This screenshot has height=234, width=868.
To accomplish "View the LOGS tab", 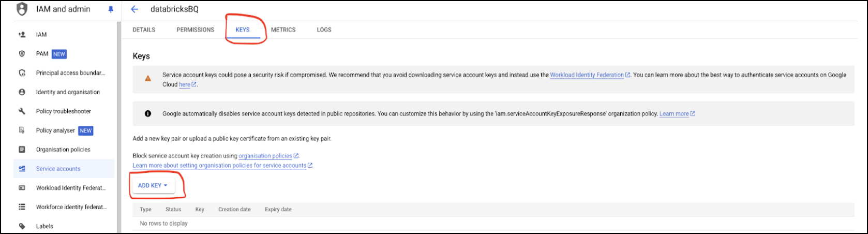I will coord(324,30).
